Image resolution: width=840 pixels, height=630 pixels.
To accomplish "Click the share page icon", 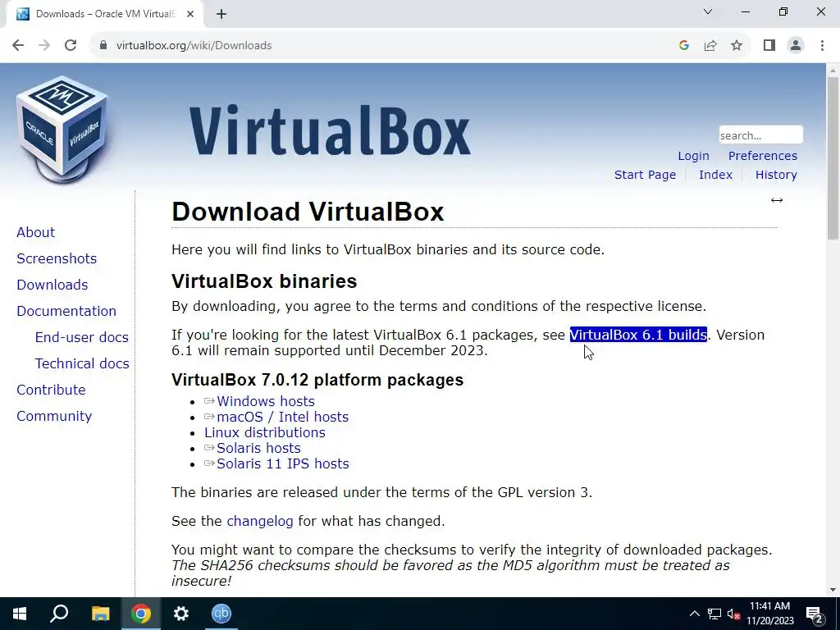I will (x=710, y=46).
